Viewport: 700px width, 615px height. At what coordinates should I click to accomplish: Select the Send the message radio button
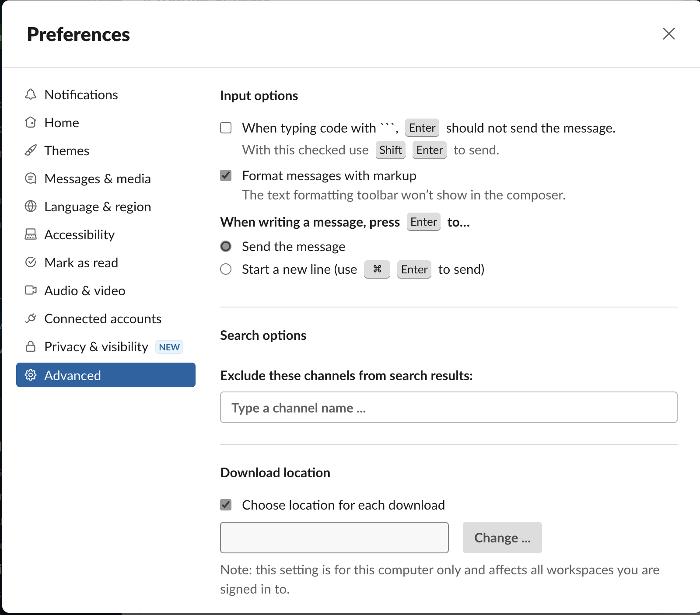point(226,246)
